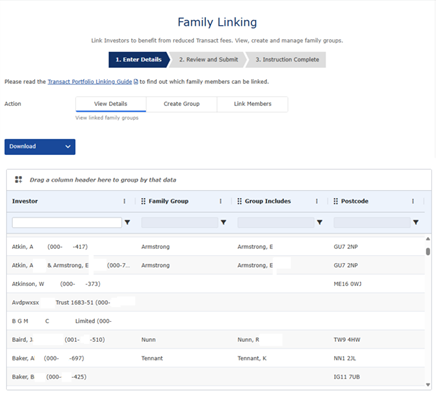The height and width of the screenshot is (397, 436).
Task: Click the Investor column filter funnel icon
Action: tap(127, 222)
